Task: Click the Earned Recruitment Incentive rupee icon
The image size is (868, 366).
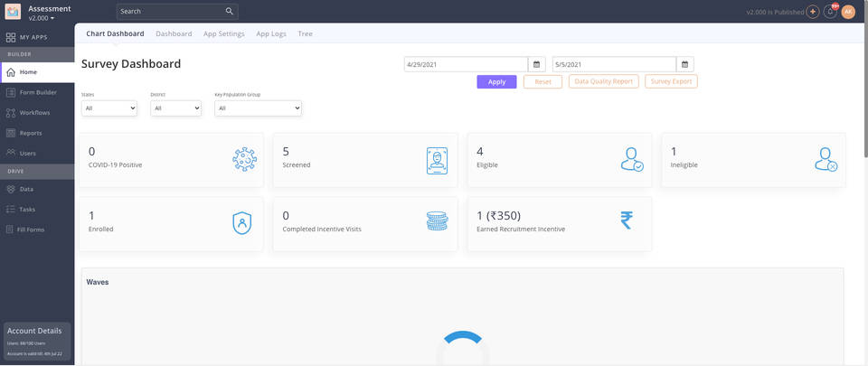Action: (x=627, y=220)
